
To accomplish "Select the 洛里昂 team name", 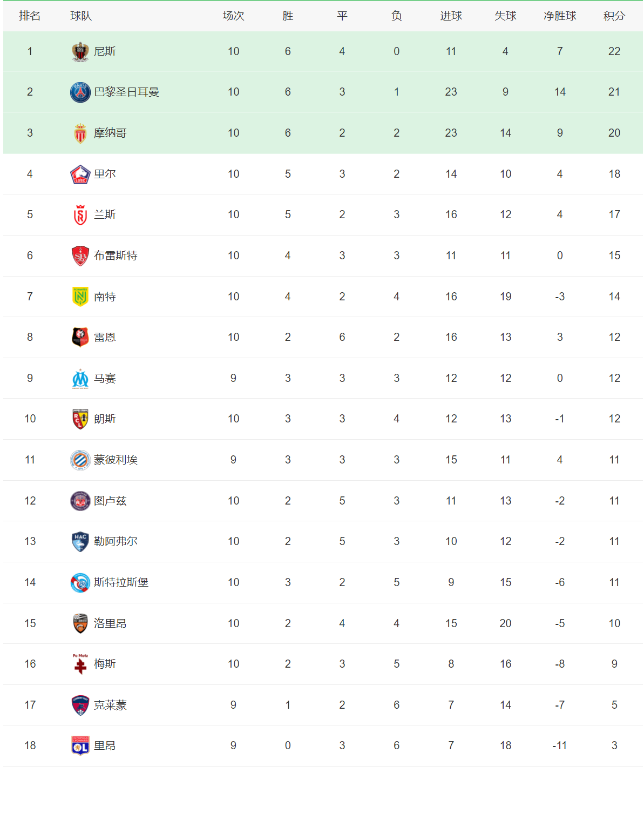I will [110, 623].
